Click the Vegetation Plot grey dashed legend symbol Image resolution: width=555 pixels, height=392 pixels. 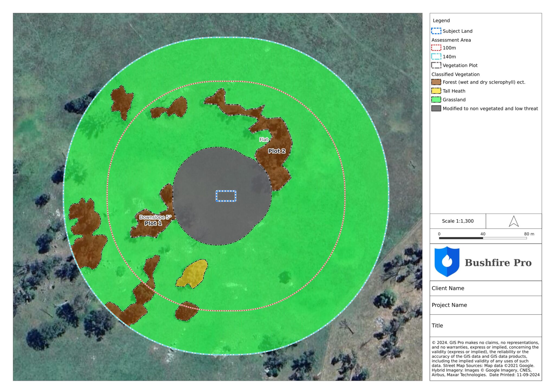pyautogui.click(x=436, y=65)
